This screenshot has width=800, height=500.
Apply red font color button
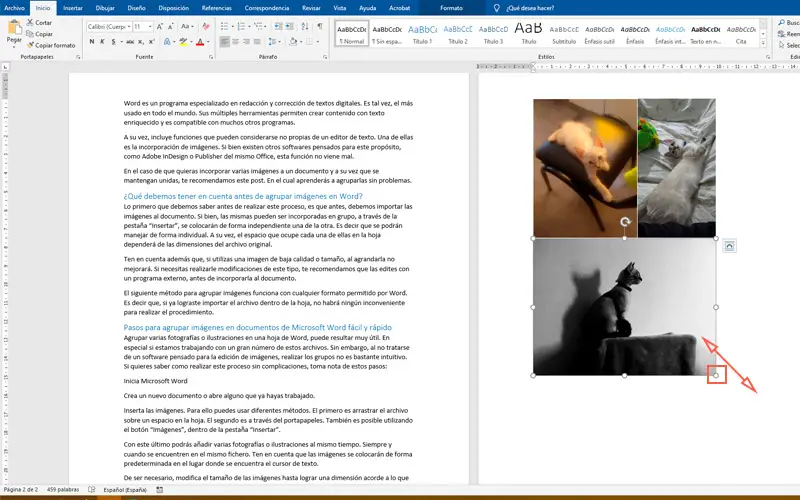click(200, 42)
